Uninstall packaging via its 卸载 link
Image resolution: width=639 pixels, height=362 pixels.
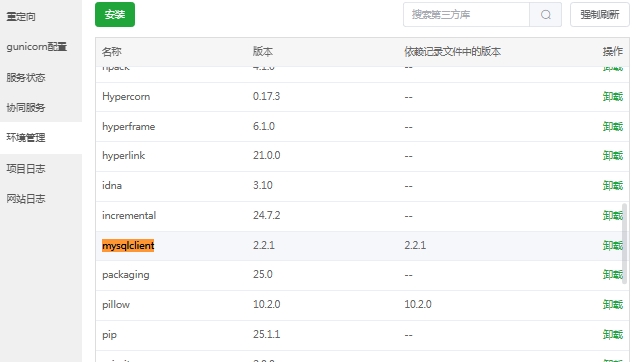coord(613,275)
